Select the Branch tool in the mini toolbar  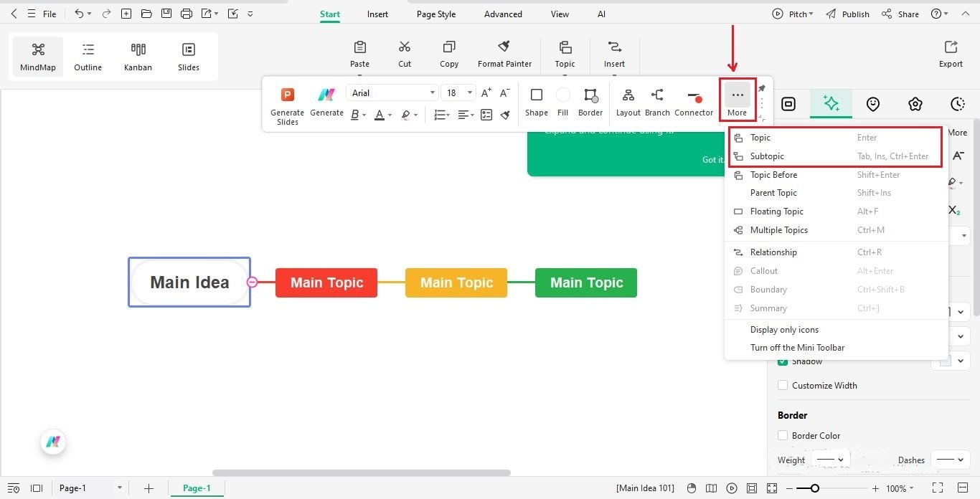click(656, 100)
